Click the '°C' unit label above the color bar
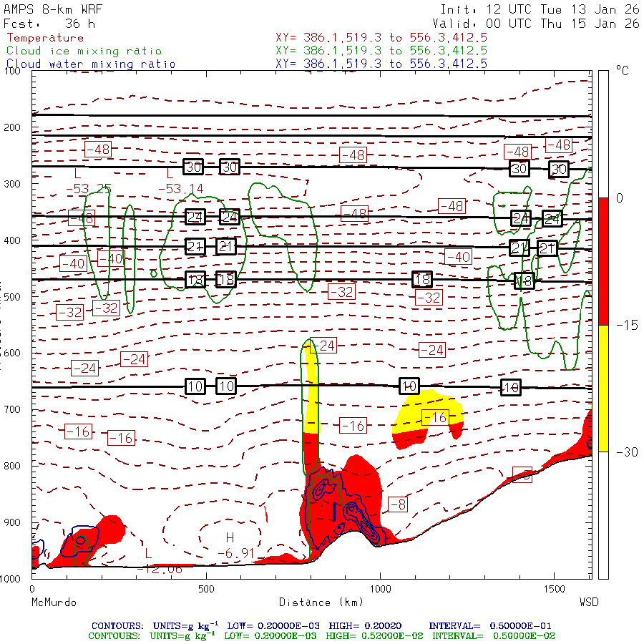644x644 pixels. (623, 71)
